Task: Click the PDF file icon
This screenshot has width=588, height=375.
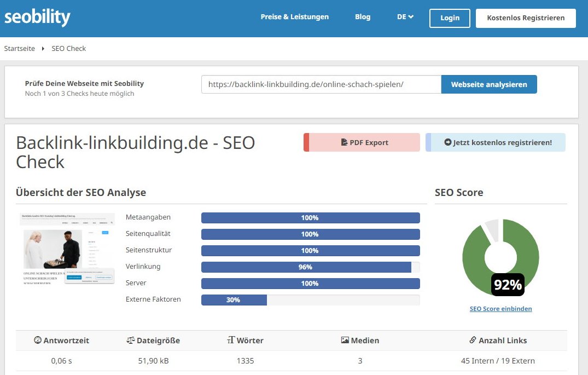Action: point(344,142)
